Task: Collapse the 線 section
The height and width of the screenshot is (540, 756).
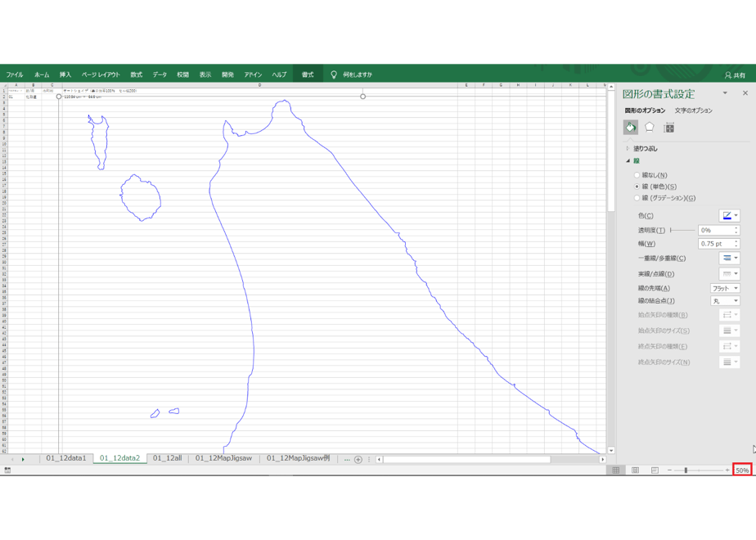Action: click(x=628, y=160)
